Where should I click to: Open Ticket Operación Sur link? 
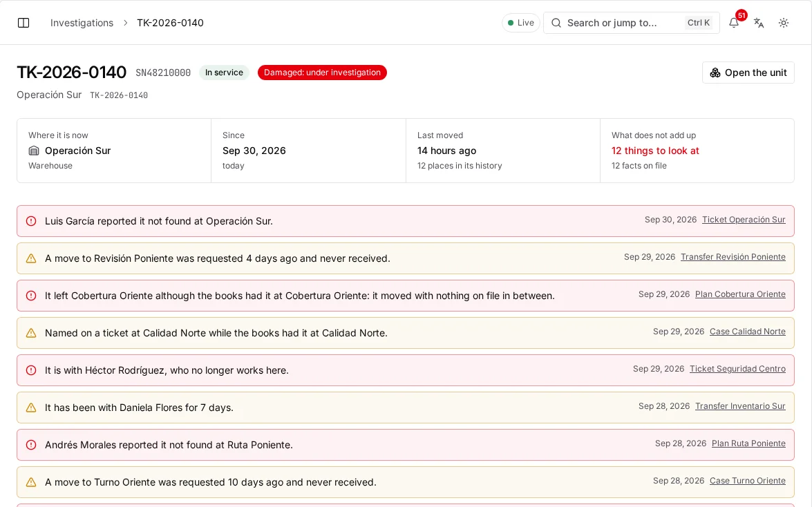point(744,220)
